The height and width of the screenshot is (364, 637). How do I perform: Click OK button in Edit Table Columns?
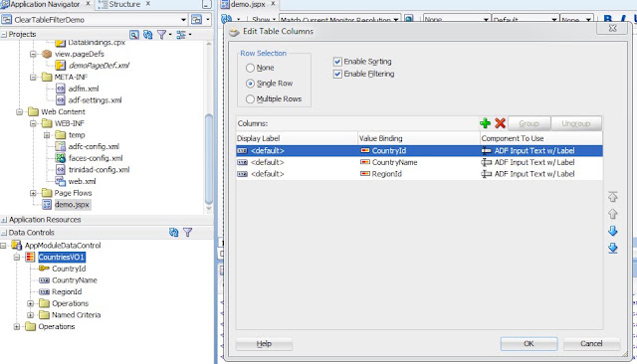click(529, 344)
